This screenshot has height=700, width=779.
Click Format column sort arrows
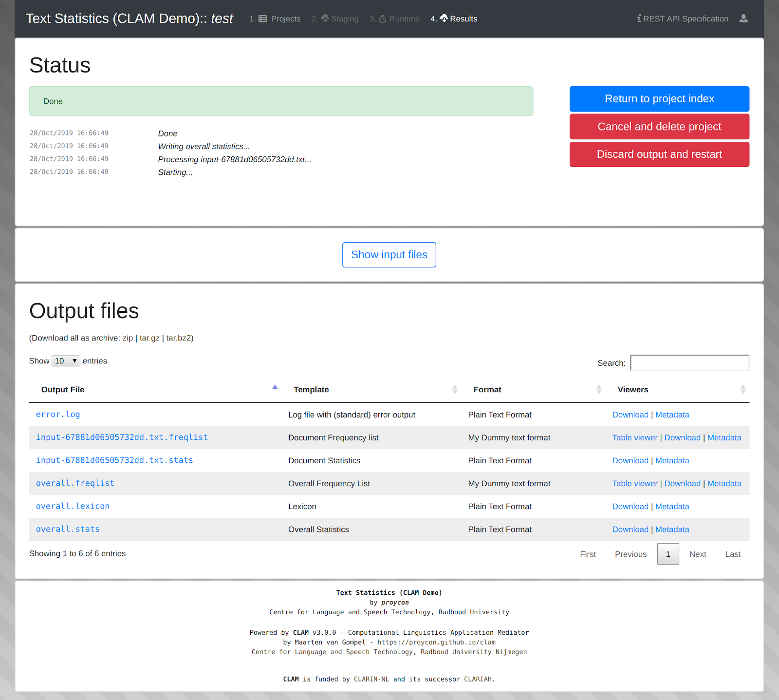coord(599,389)
